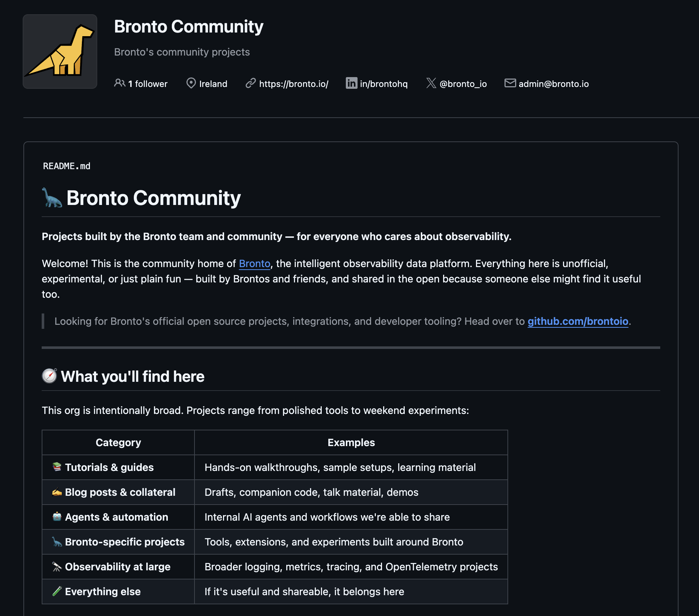Open the @bronto_io profile link
699x616 pixels.
tap(463, 84)
